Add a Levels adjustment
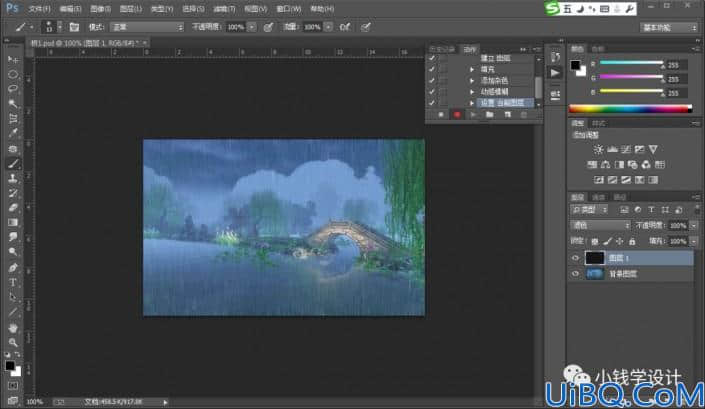The image size is (705, 409). 612,149
